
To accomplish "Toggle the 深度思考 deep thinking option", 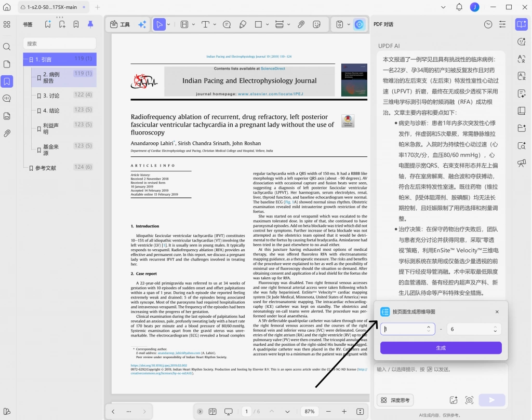I will point(395,400).
